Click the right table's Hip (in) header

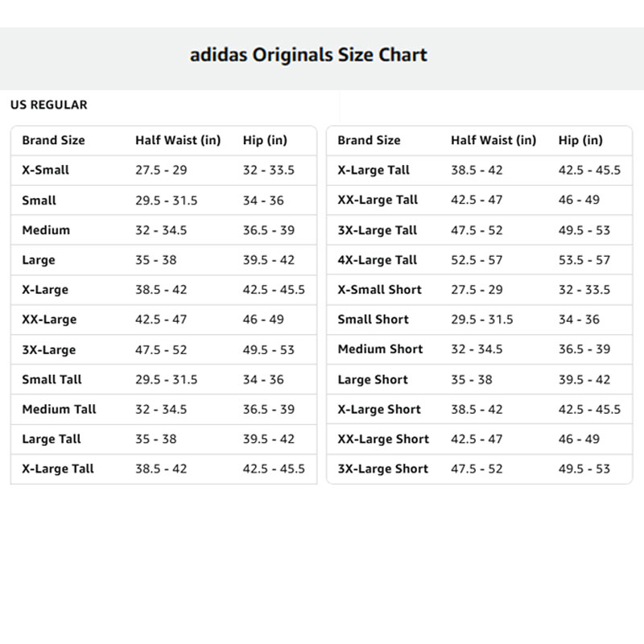[580, 140]
